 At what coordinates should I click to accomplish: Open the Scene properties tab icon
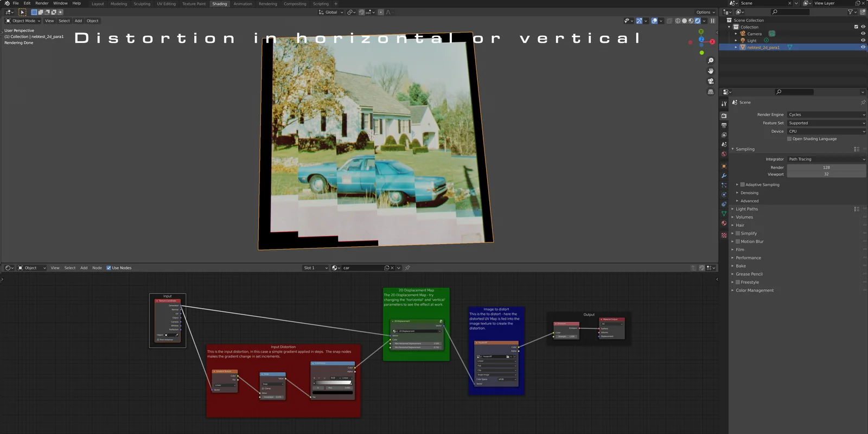[x=724, y=144]
